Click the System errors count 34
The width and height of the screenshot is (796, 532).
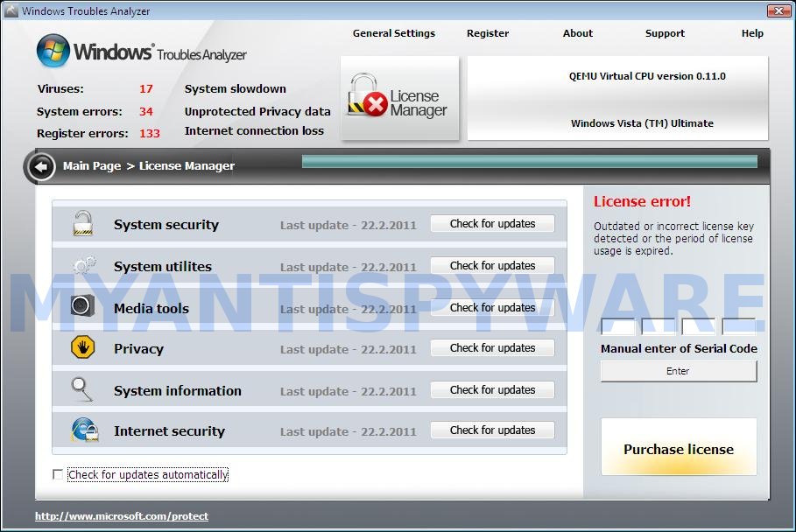[x=146, y=112]
